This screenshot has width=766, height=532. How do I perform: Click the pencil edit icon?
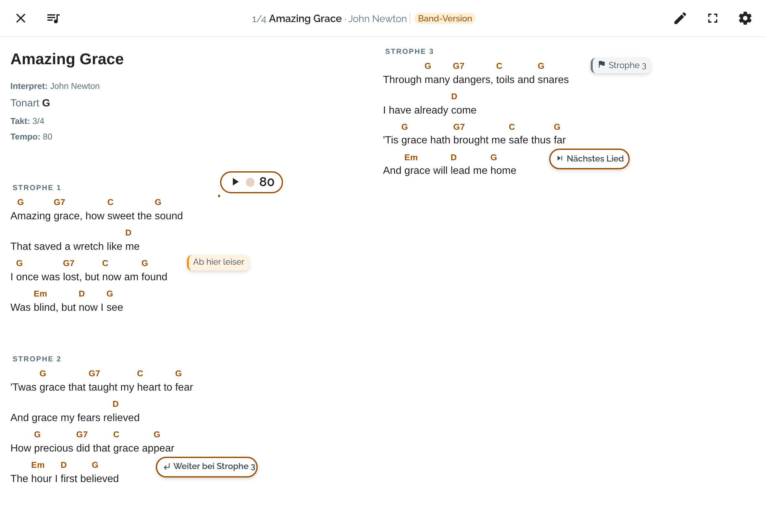(680, 18)
